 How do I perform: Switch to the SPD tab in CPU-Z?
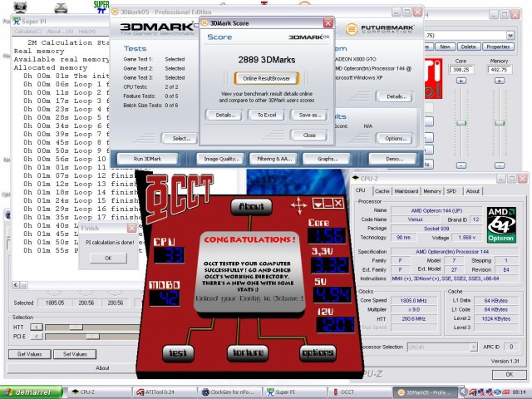point(451,191)
